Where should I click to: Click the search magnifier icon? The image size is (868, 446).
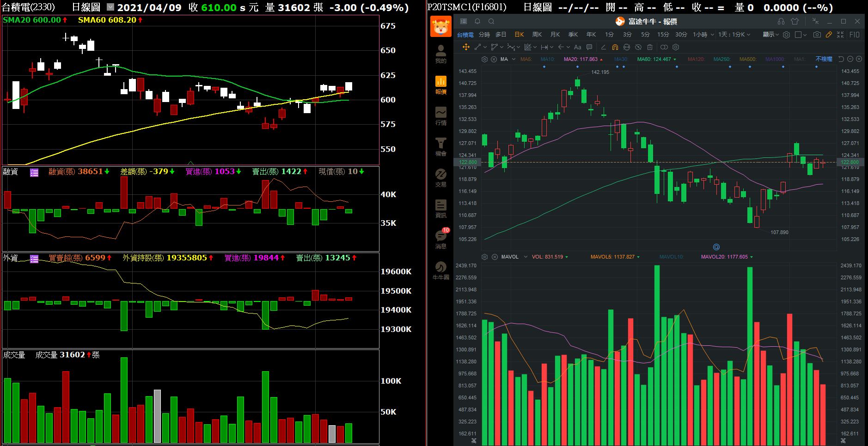pyautogui.click(x=491, y=21)
